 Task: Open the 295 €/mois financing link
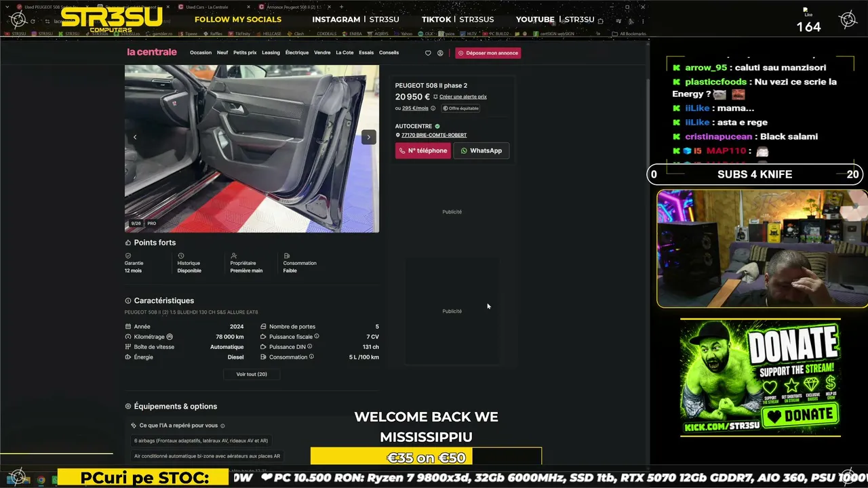click(x=415, y=108)
